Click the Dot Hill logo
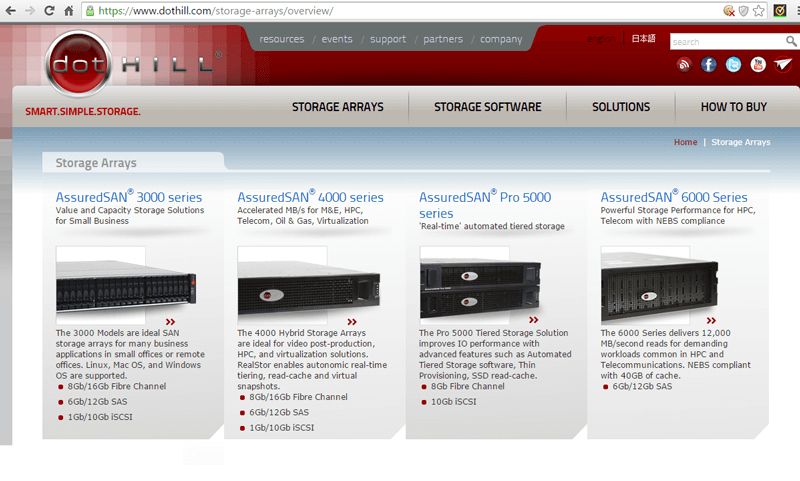This screenshot has height=481, width=800. pyautogui.click(x=133, y=64)
